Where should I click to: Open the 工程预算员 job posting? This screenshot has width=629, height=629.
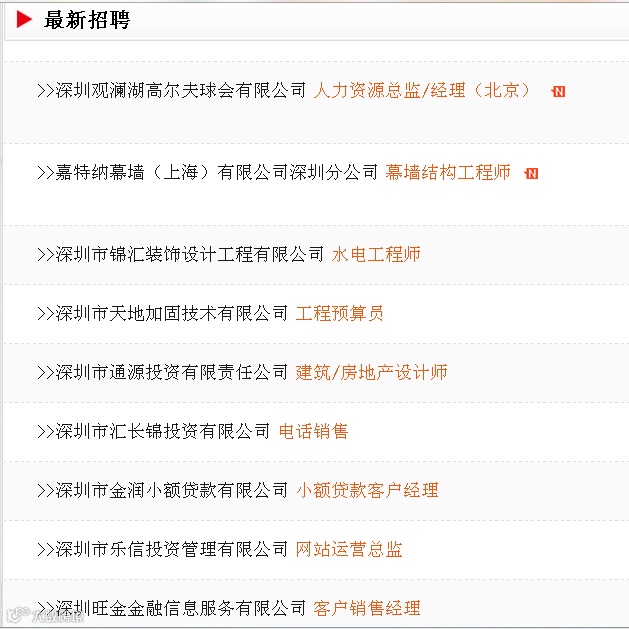339,313
